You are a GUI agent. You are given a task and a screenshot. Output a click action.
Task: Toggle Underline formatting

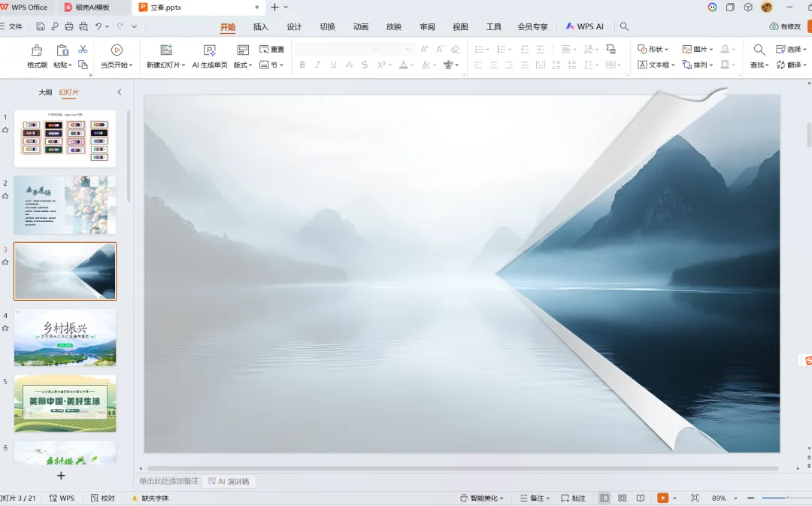click(x=334, y=65)
